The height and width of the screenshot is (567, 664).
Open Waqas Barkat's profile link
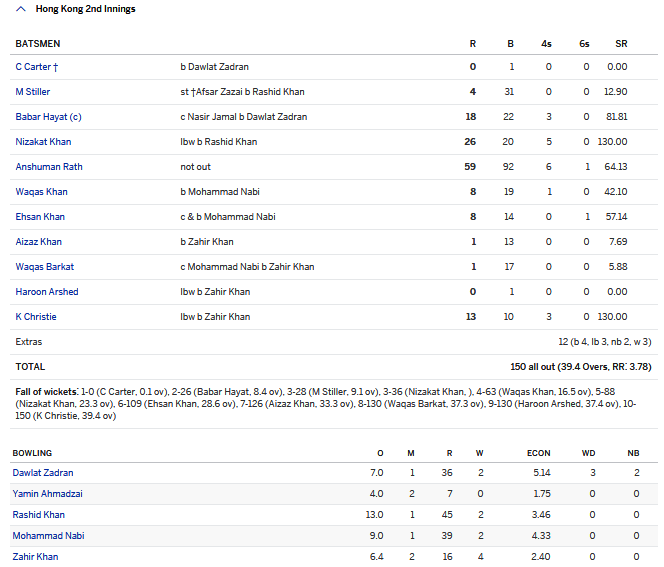coord(45,267)
